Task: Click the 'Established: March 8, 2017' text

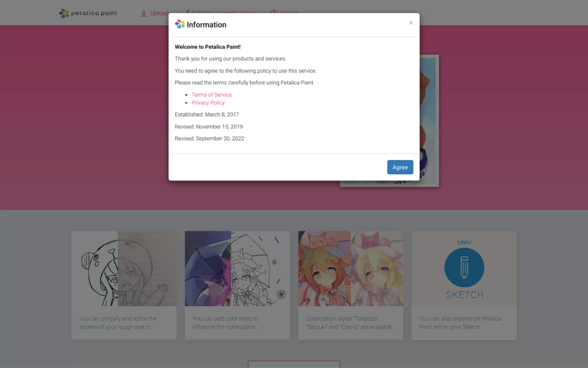Action: (x=207, y=114)
